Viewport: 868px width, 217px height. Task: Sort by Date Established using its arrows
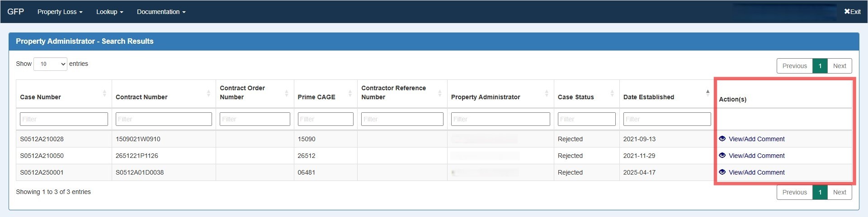(708, 93)
